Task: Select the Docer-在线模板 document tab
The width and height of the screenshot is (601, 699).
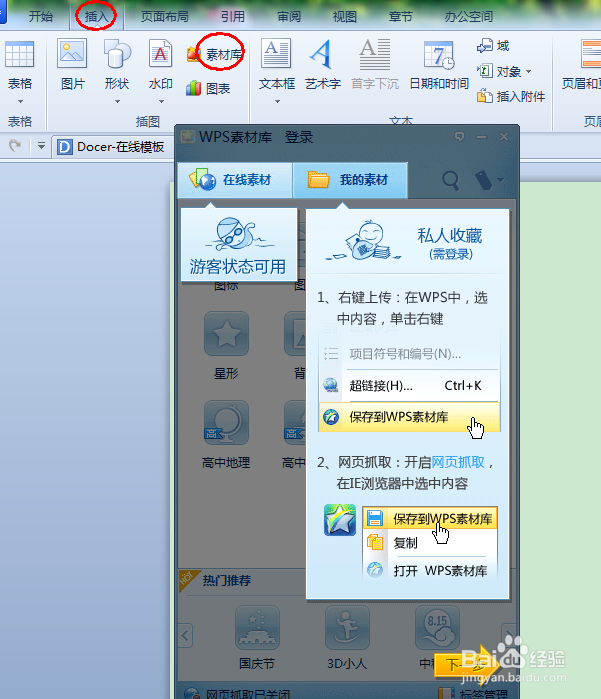Action: [111, 147]
